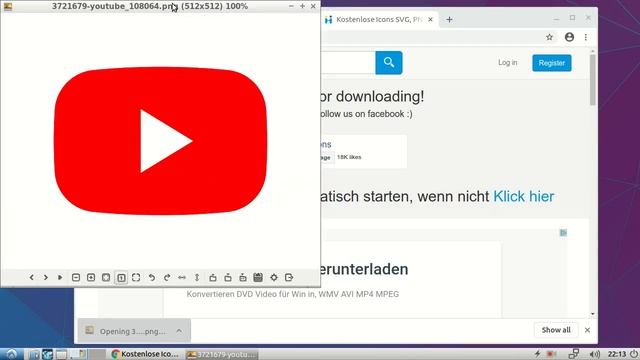The image size is (640, 360).
Task: Click the exit icon in viewer toolbar
Action: (x=289, y=278)
